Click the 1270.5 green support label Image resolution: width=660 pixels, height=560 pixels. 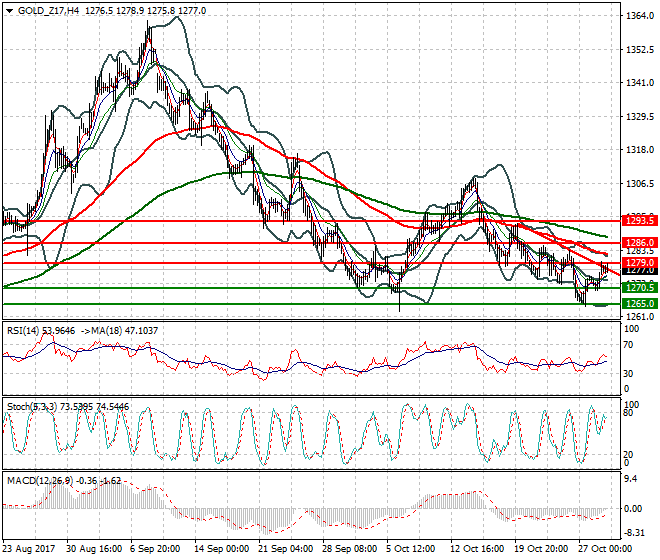point(639,288)
